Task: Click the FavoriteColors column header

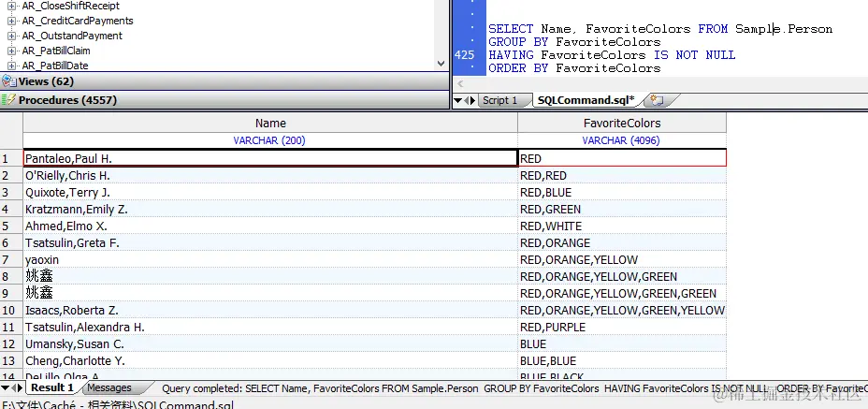Action: point(622,123)
